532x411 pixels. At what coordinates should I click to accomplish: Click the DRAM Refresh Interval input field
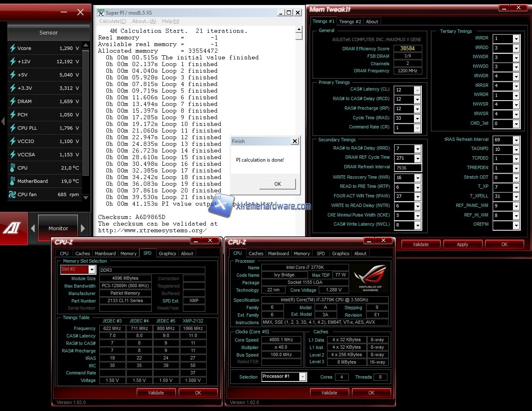[407, 168]
